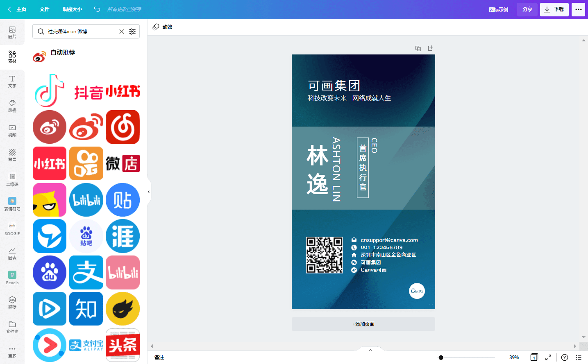The height and width of the screenshot is (364, 588).
Task: Insert the 微店 logo
Action: click(123, 163)
